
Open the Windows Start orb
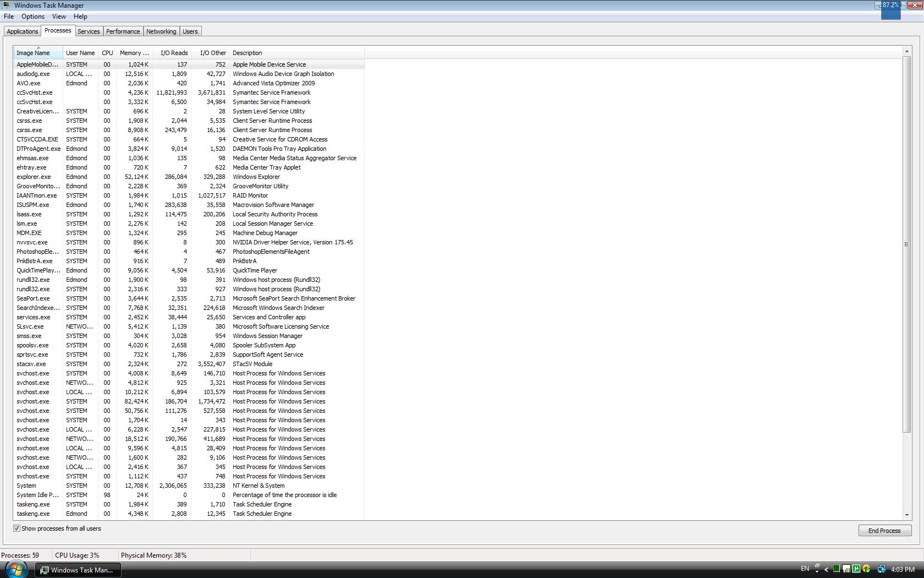(x=16, y=569)
